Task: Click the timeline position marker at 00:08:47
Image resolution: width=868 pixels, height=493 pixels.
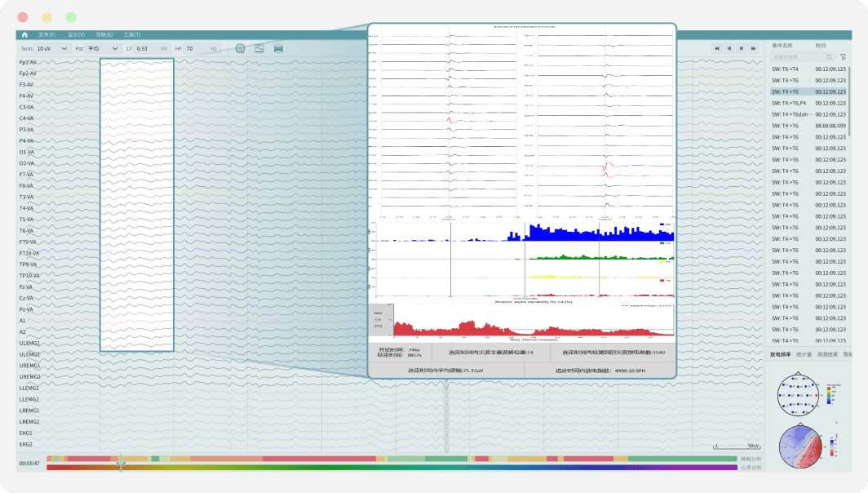Action: (121, 464)
